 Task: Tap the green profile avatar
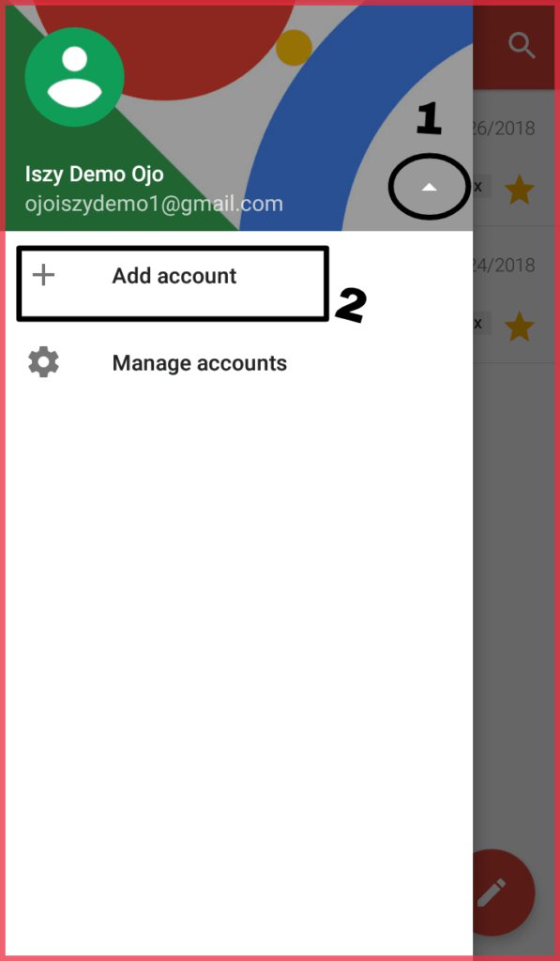[x=75, y=77]
